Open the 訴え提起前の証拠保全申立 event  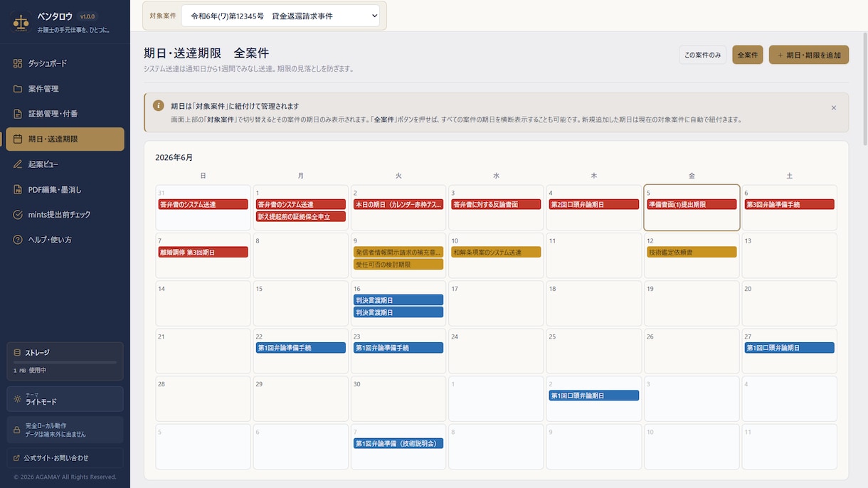pyautogui.click(x=301, y=216)
